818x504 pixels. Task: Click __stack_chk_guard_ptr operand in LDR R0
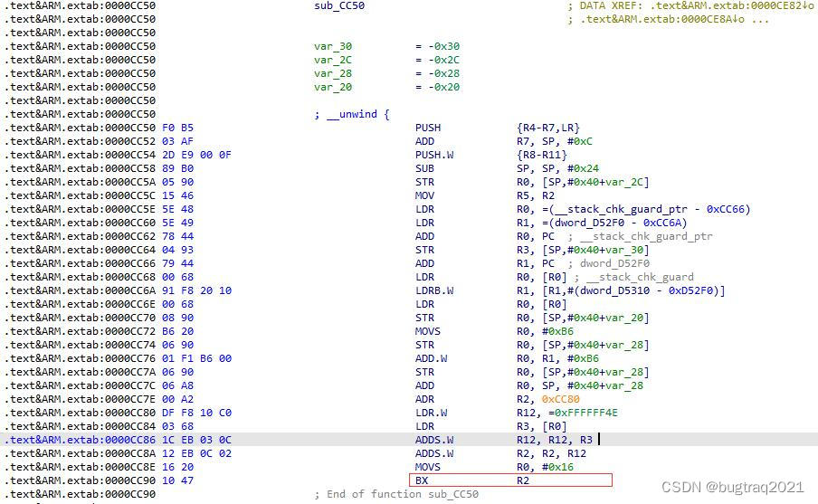pos(621,209)
